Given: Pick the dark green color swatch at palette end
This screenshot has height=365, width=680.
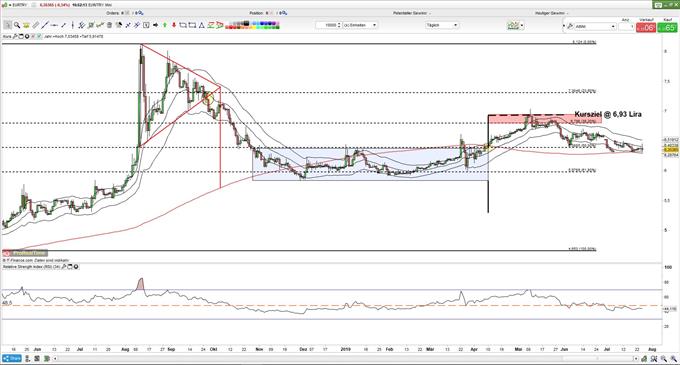Looking at the screenshot, I should 277,27.
